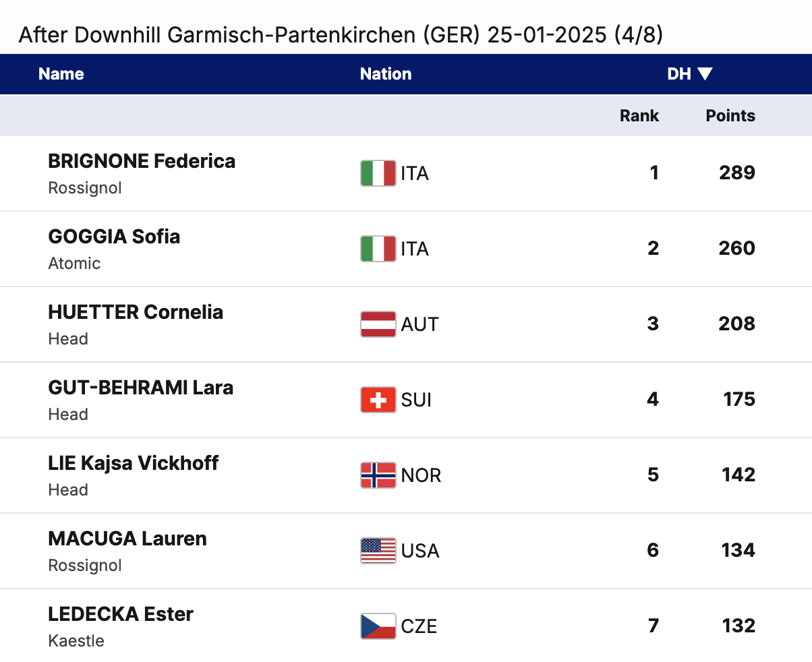
Task: Open BRIGNONE Federica's athlete profile
Action: [142, 162]
